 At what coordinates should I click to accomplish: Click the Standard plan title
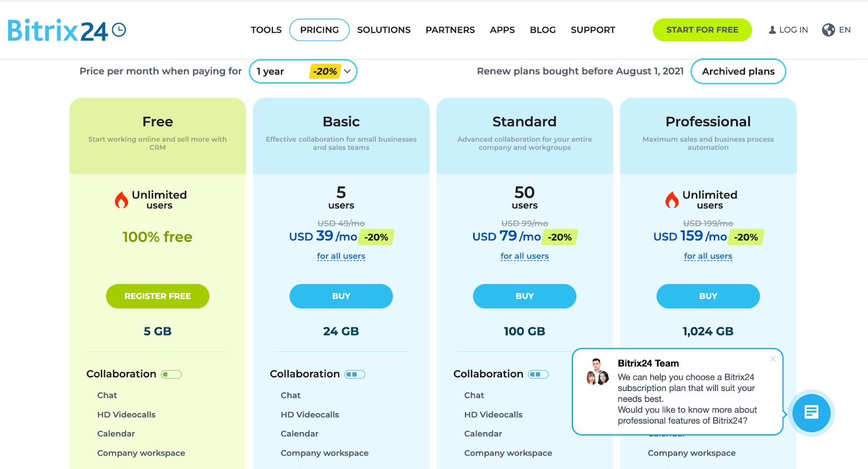(x=525, y=121)
